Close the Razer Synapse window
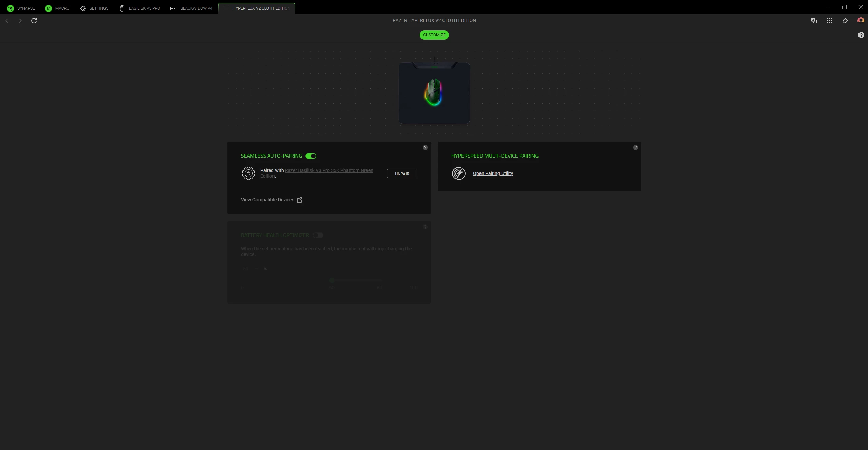The height and width of the screenshot is (450, 868). (x=861, y=7)
